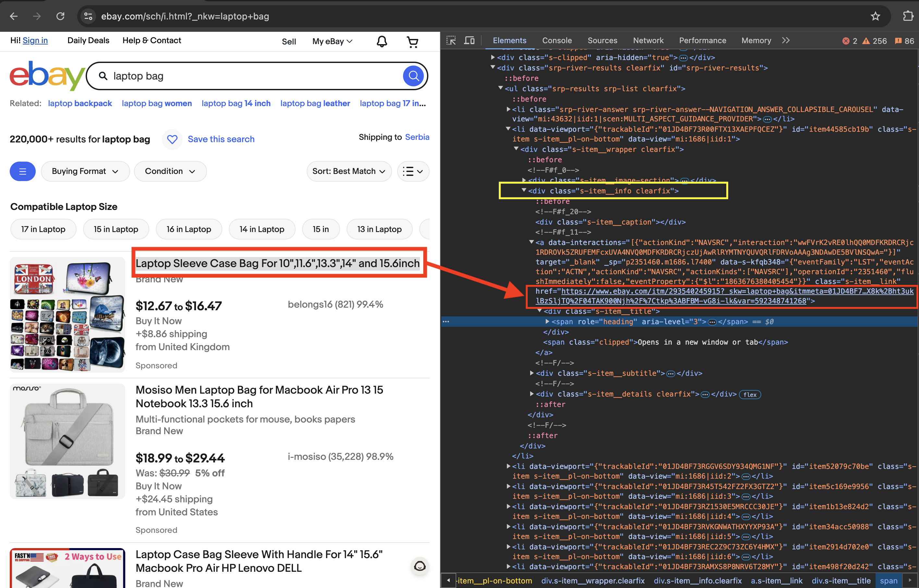Click the bookmark star in the address bar
919x588 pixels.
(875, 16)
